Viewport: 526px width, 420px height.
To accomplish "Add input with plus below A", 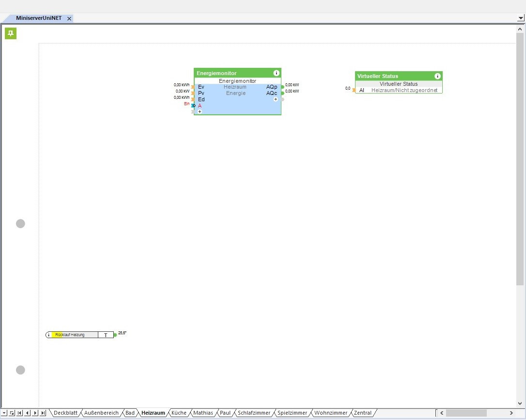I will click(x=200, y=112).
